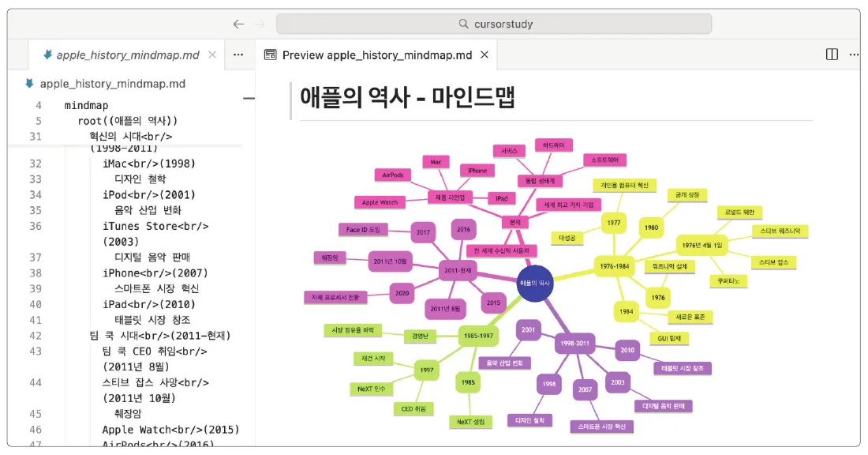The width and height of the screenshot is (868, 455).
Task: Click line 42 팀 쿡 시대 in editor
Action: click(x=160, y=335)
